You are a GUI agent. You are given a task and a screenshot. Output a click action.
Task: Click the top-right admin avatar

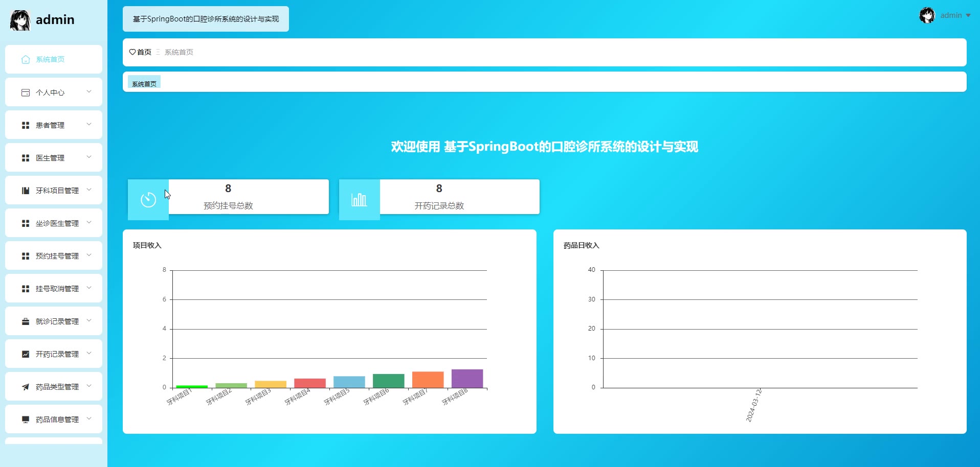pyautogui.click(x=927, y=15)
